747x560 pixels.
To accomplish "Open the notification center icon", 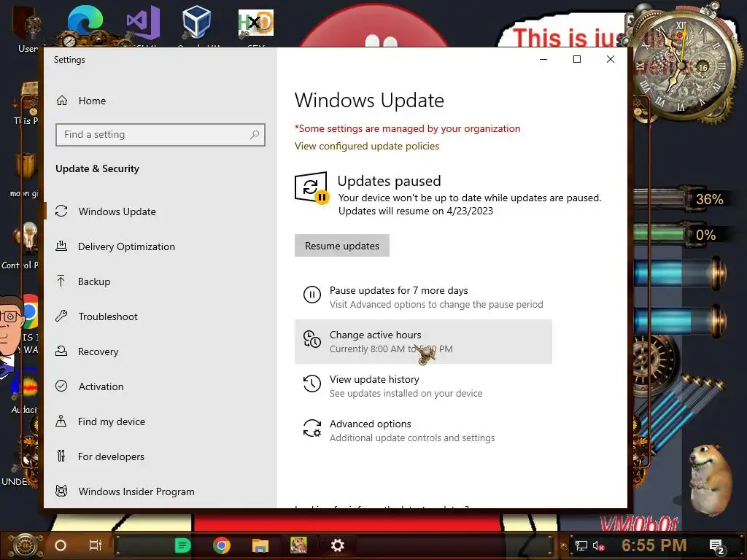I will pos(717,547).
